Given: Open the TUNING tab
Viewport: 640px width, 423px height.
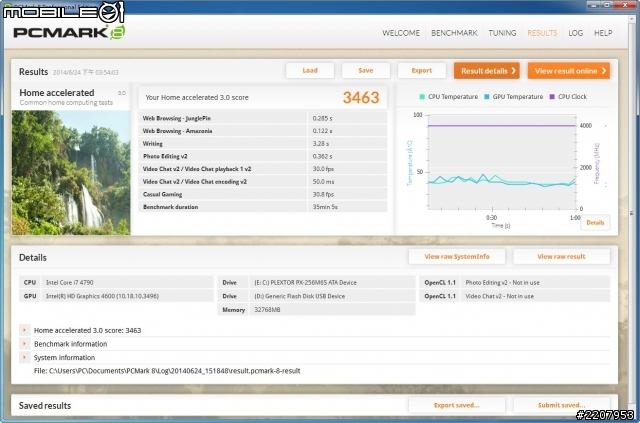Looking at the screenshot, I should point(502,33).
